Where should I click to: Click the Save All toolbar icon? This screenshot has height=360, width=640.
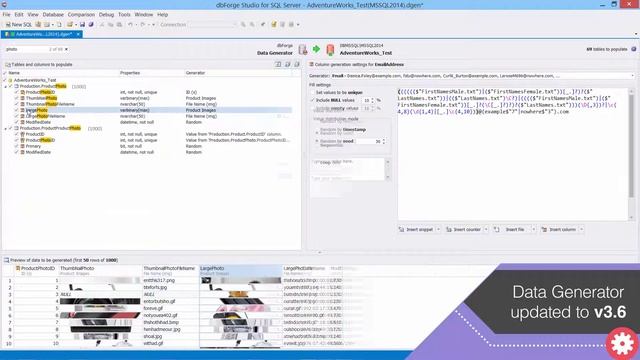click(x=91, y=24)
